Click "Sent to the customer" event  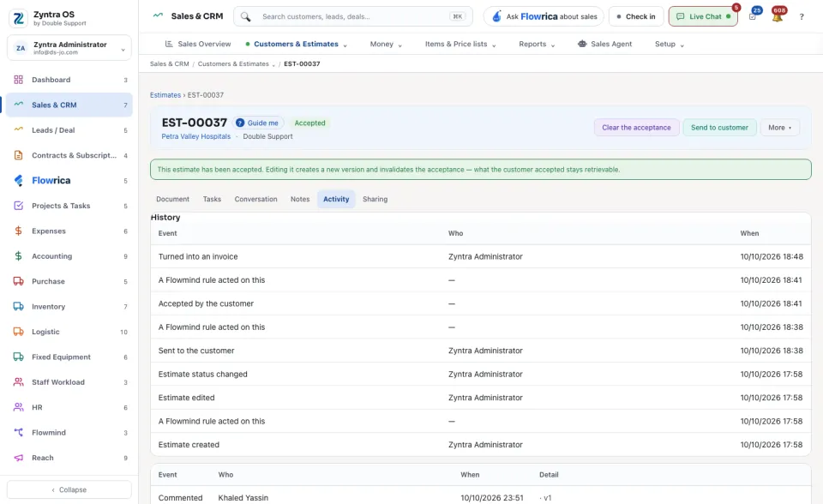point(196,351)
